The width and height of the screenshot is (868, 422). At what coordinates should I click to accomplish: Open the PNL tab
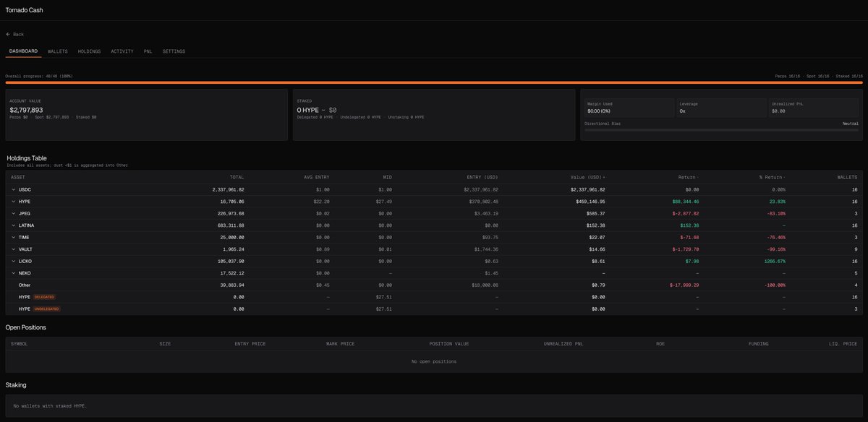148,51
